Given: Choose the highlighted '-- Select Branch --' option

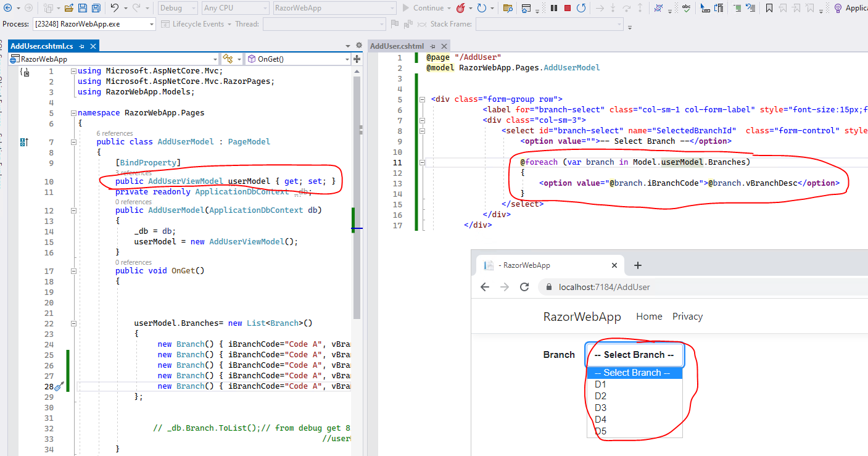Looking at the screenshot, I should click(x=634, y=373).
